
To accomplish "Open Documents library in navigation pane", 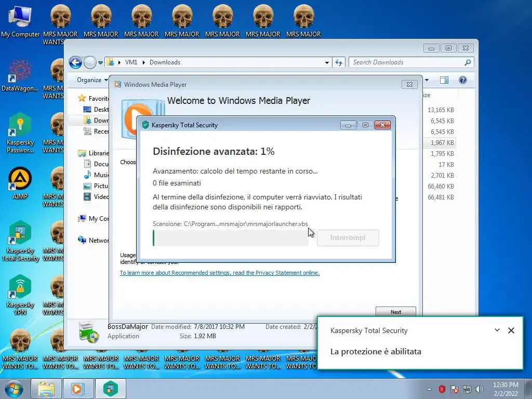I will click(x=96, y=164).
